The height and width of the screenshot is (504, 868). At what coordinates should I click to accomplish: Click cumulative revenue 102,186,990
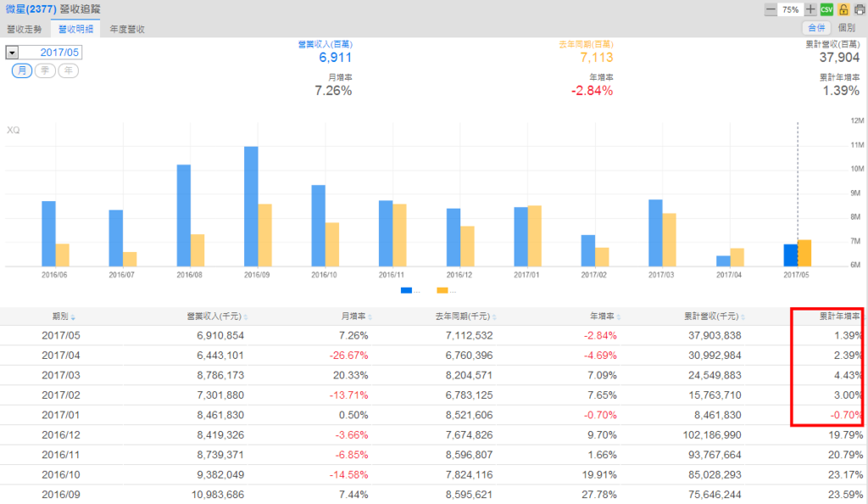pos(712,435)
